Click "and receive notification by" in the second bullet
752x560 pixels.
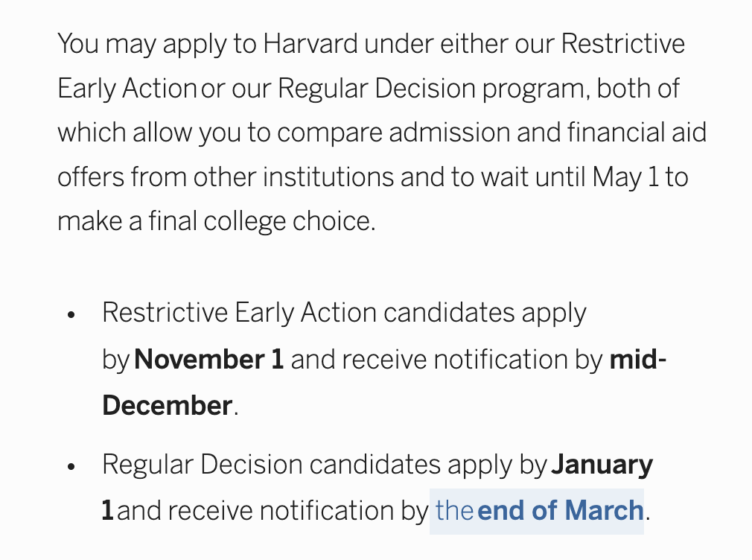click(273, 511)
